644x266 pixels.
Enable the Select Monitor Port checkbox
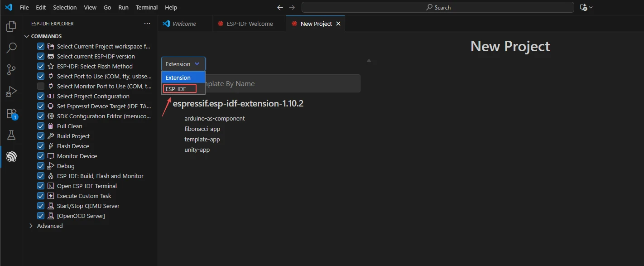(x=41, y=86)
